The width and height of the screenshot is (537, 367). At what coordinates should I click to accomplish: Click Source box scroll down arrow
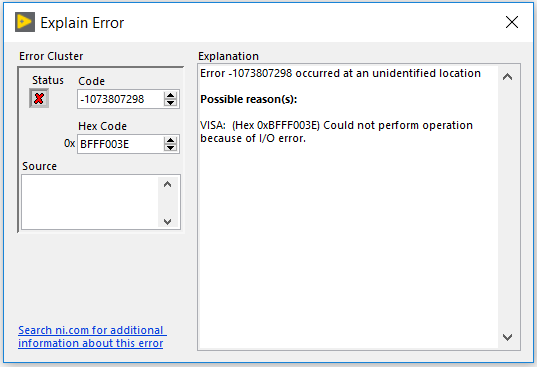[x=167, y=222]
